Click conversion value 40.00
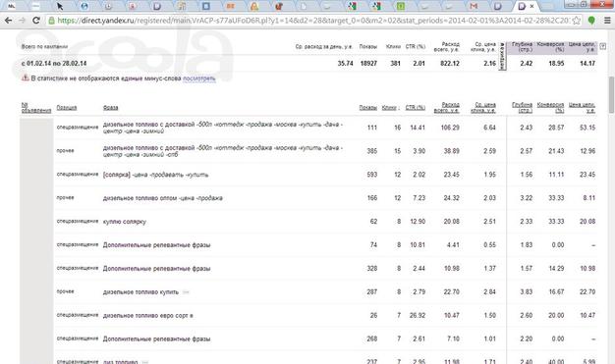The width and height of the screenshot is (615, 364). pyautogui.click(x=556, y=362)
